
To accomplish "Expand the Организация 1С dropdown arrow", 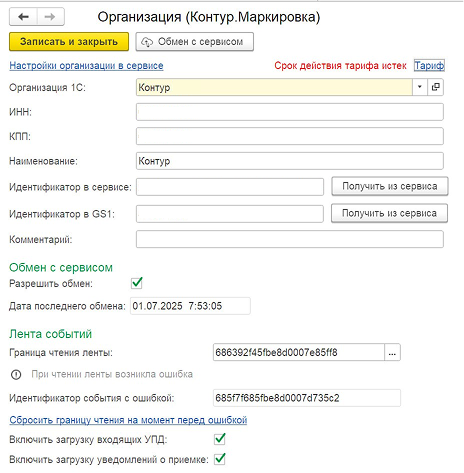I will [x=420, y=87].
